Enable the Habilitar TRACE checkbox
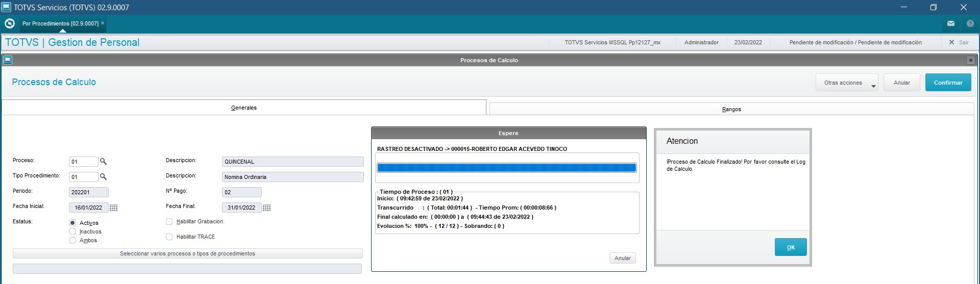The image size is (980, 284). (x=169, y=237)
